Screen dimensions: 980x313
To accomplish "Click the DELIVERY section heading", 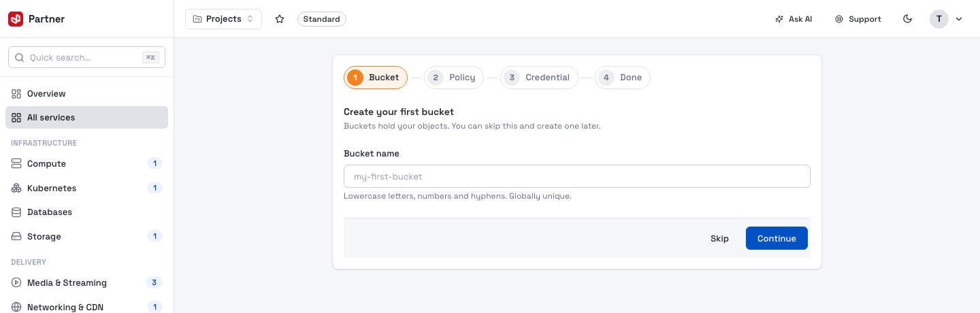I will pos(29,262).
